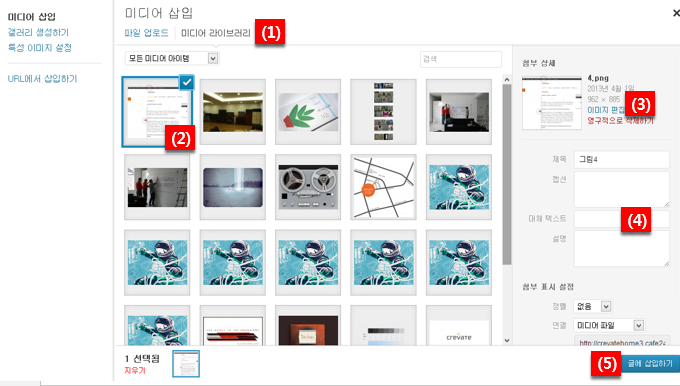Click the selected thumbnail in bottom tray
680x386 pixels.
pos(186,363)
